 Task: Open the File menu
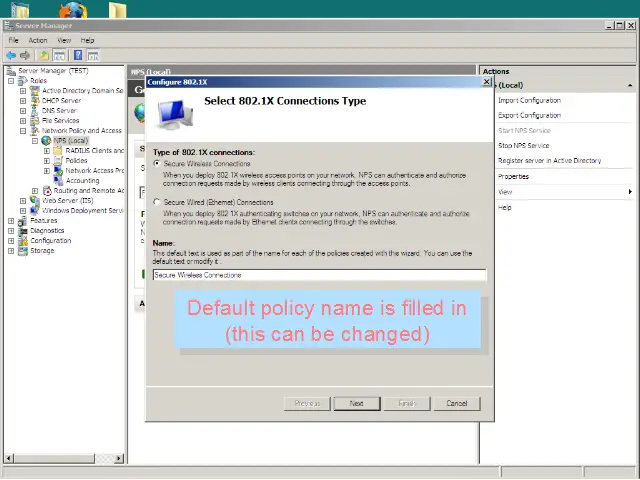pos(13,40)
